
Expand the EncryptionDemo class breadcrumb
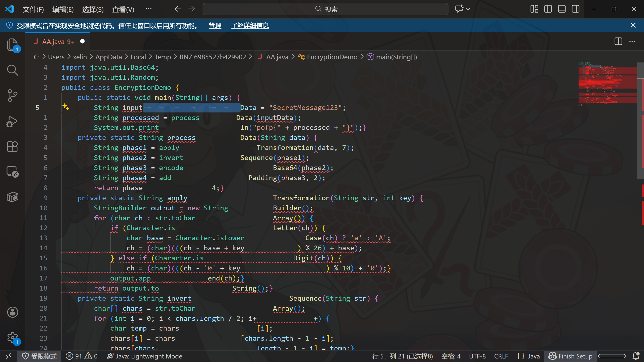327,57
